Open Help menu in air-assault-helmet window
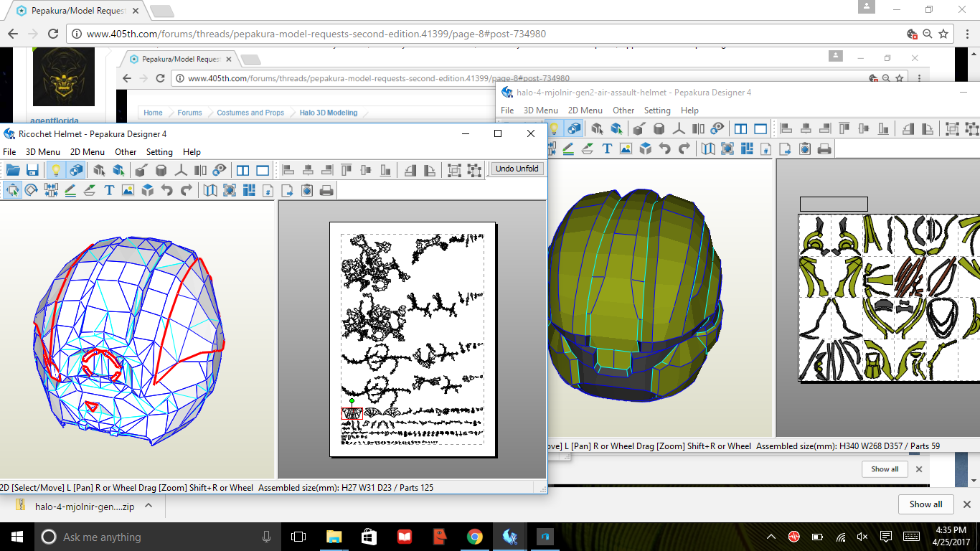This screenshot has width=980, height=551. tap(689, 110)
